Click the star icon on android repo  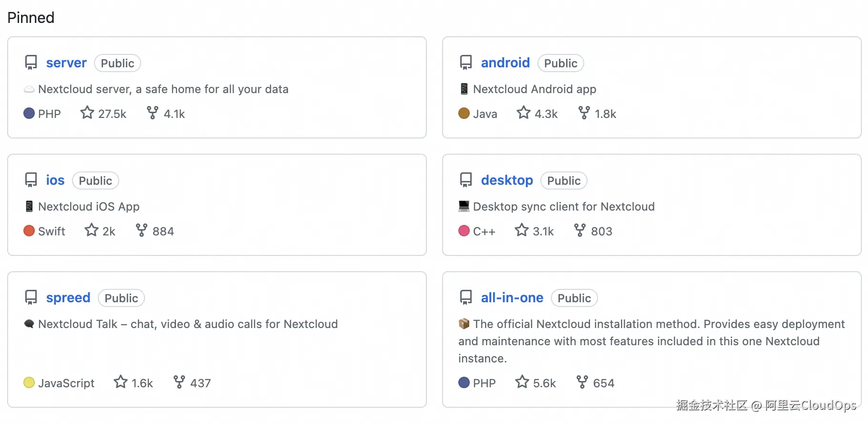(x=523, y=113)
